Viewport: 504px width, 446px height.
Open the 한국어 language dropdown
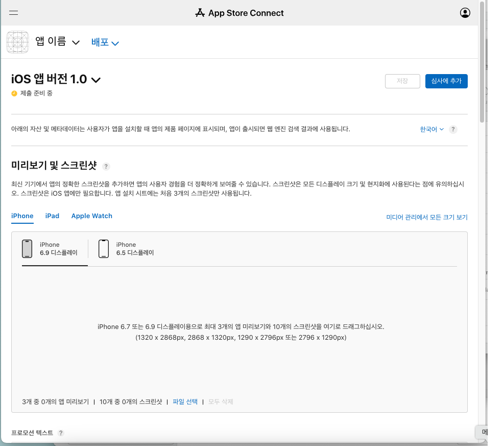pos(431,129)
